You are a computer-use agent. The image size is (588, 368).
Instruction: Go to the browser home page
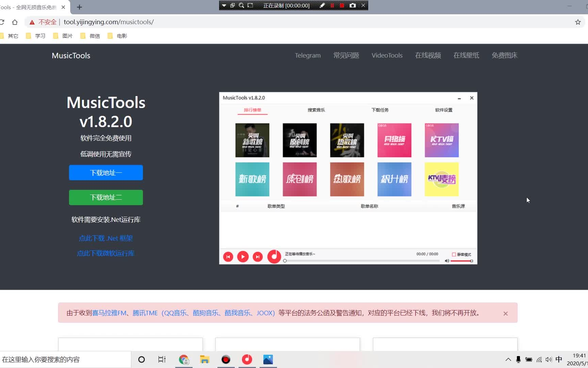pos(15,22)
